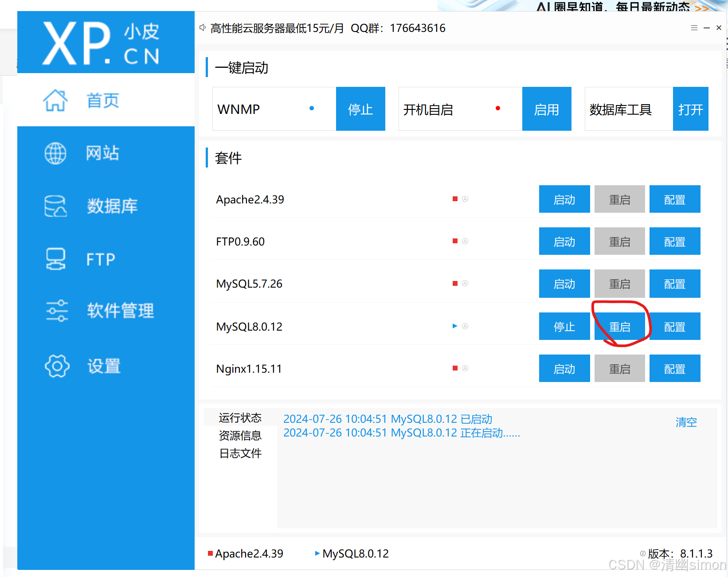
Task: Click the 版本: 8.1.1.3 text
Action: pyautogui.click(x=680, y=554)
